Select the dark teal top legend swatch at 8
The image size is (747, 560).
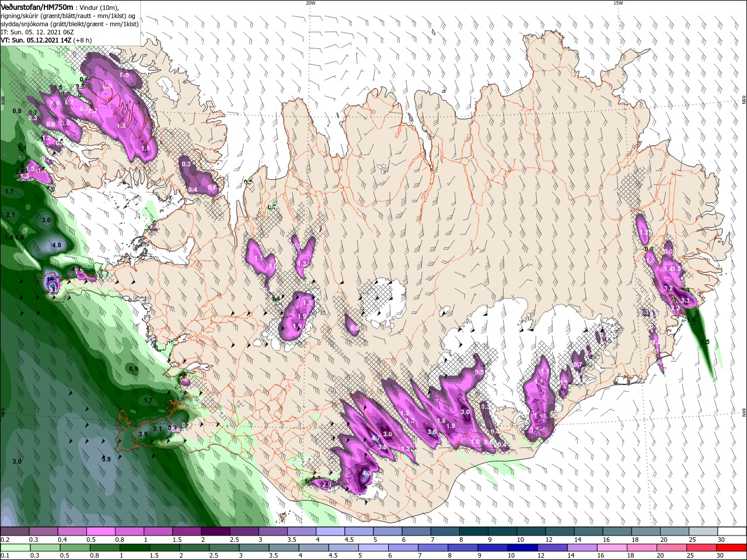[x=473, y=531]
